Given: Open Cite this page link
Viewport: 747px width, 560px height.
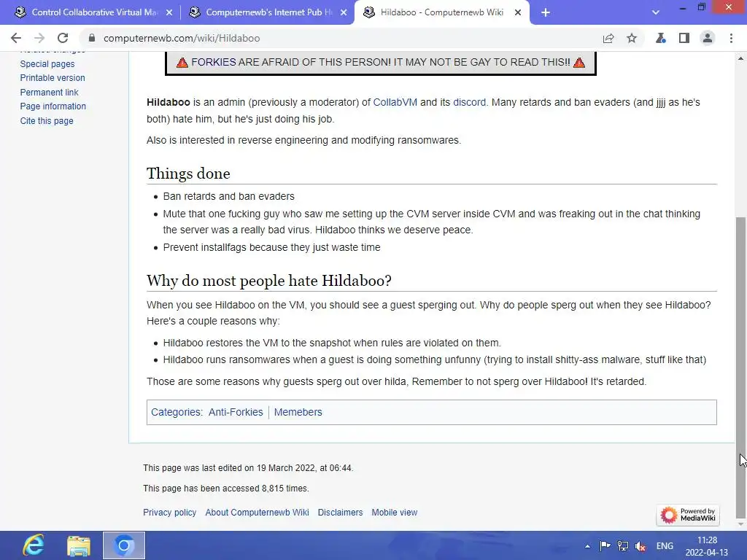Looking at the screenshot, I should point(47,121).
